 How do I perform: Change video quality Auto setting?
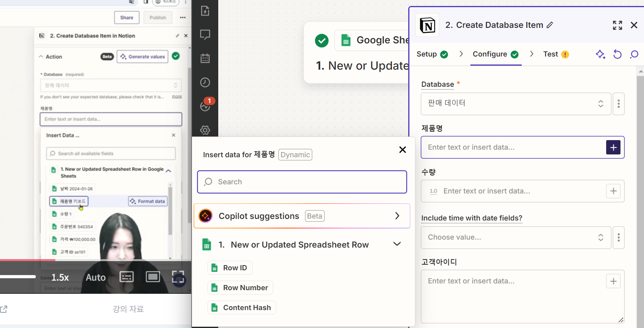pyautogui.click(x=96, y=277)
